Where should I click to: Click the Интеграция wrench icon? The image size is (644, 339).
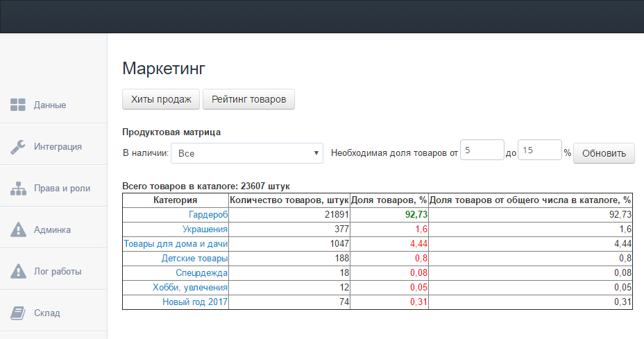pos(18,146)
